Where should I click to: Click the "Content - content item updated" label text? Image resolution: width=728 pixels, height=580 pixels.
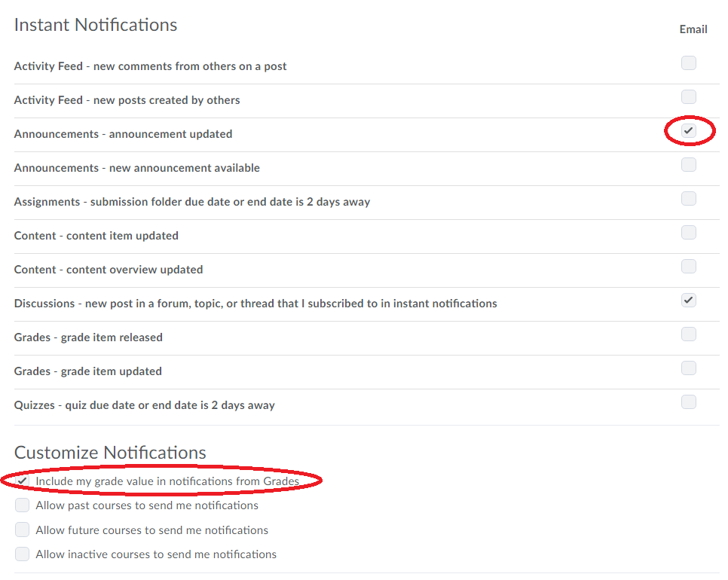(x=96, y=236)
